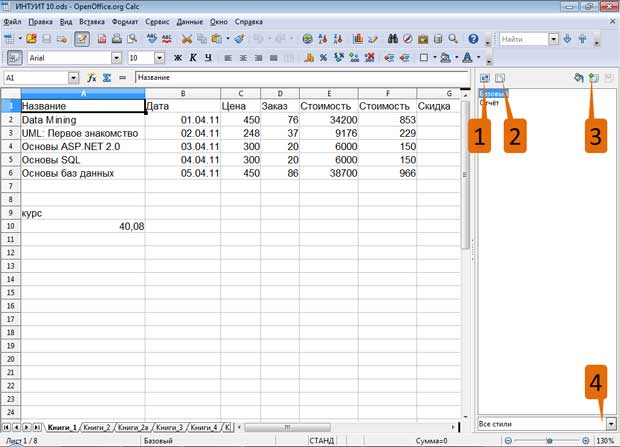620x447 pixels.
Task: Click the Sum sigma icon
Action: pos(107,78)
